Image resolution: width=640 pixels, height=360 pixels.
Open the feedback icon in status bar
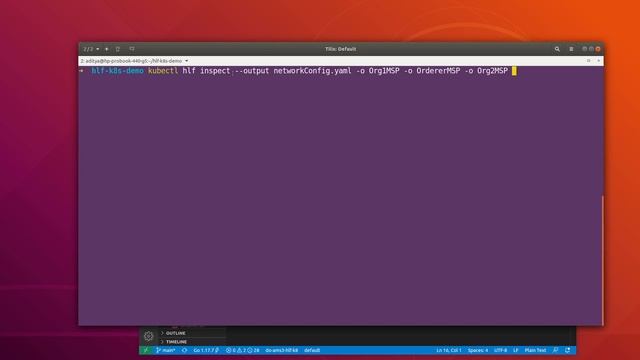[556, 350]
